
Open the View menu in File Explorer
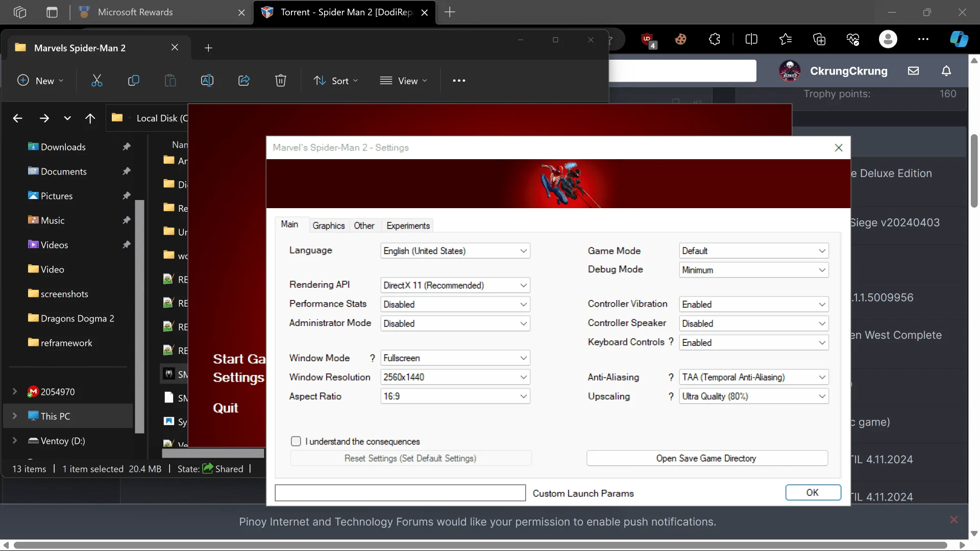[x=404, y=81]
